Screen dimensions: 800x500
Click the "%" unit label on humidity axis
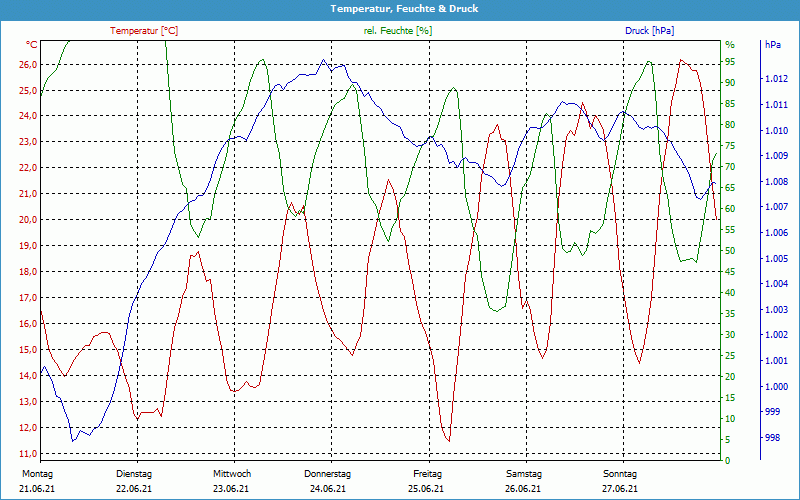730,45
